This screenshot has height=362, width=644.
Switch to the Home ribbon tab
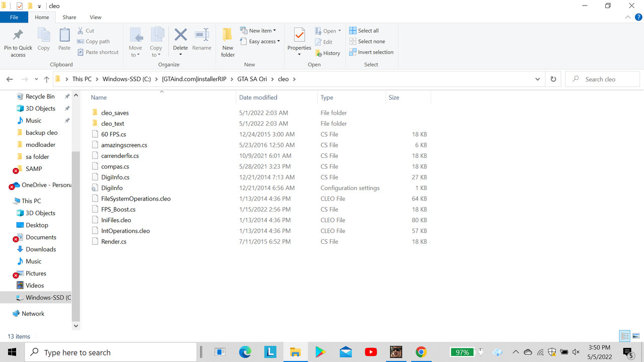coord(42,17)
